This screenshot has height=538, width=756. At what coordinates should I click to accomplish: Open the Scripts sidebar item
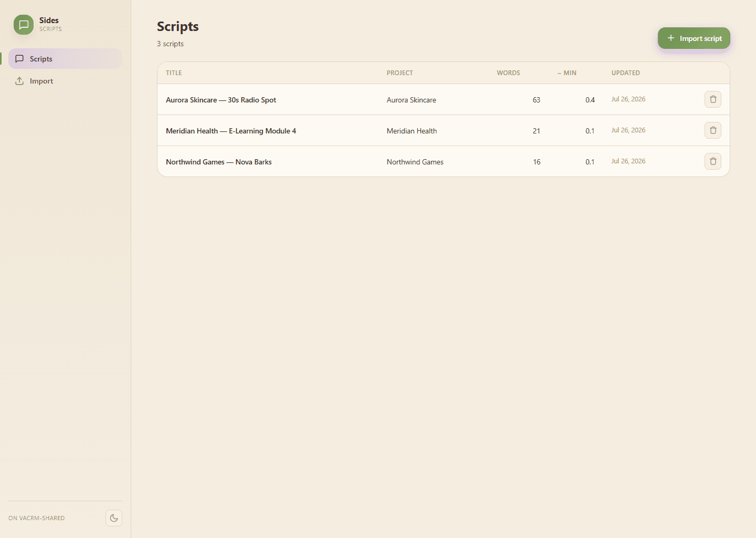click(65, 59)
